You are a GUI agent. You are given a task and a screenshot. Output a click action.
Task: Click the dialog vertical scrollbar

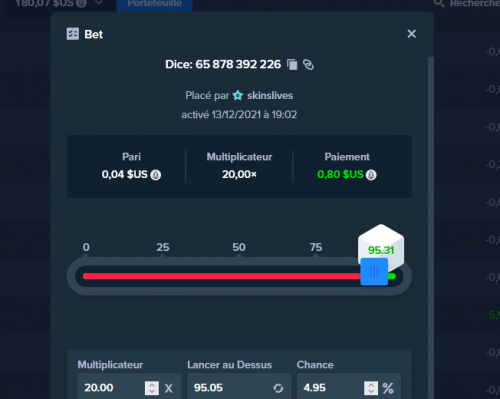tap(431, 227)
